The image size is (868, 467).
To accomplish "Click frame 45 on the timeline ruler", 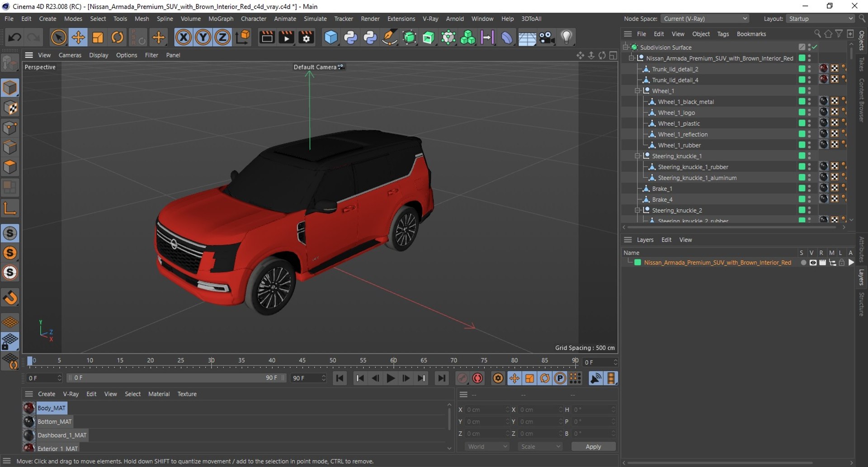I will pyautogui.click(x=302, y=361).
